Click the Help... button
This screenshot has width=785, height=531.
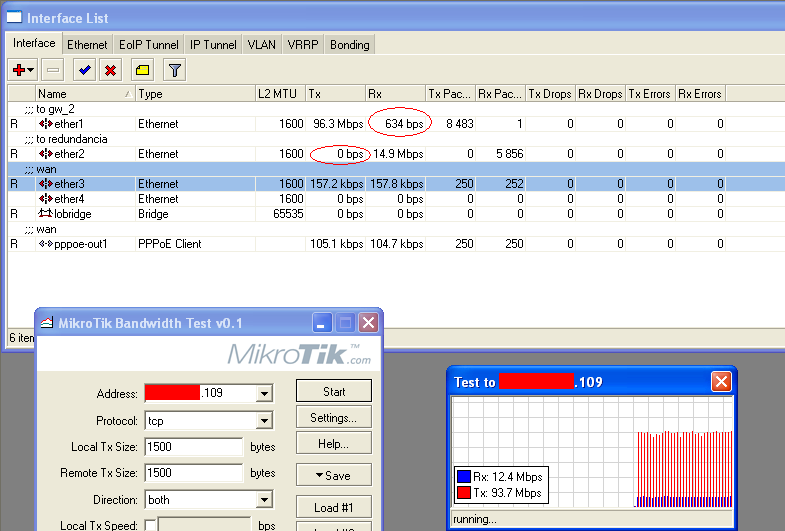(x=334, y=443)
